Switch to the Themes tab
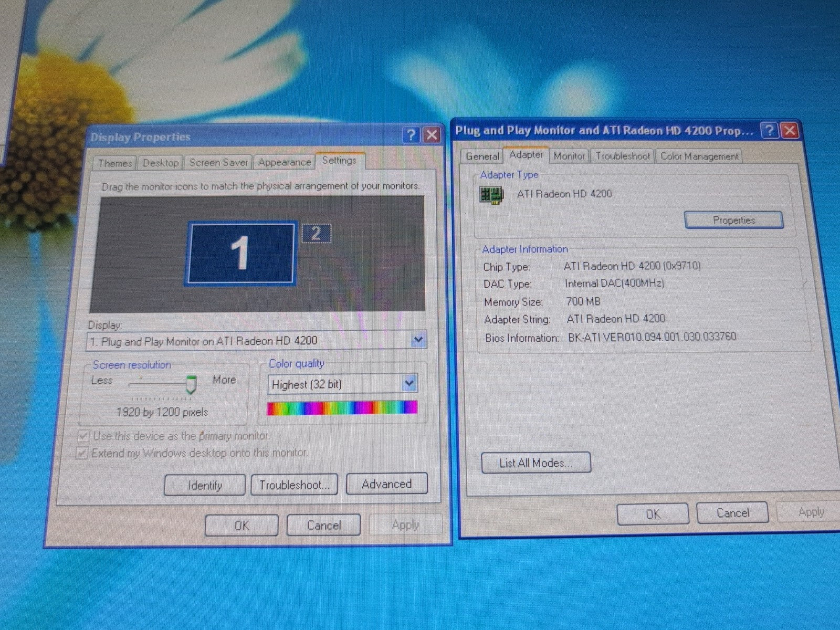840x630 pixels. coord(115,163)
